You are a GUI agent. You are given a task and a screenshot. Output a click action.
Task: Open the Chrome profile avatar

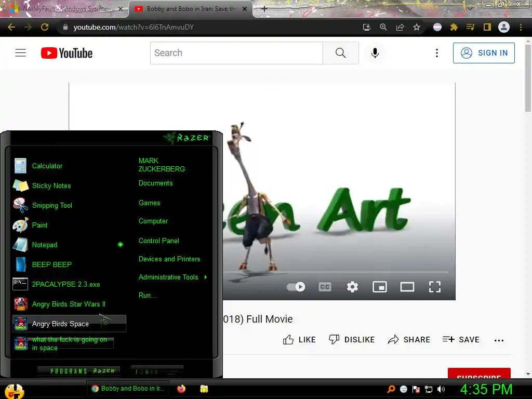coord(504,27)
